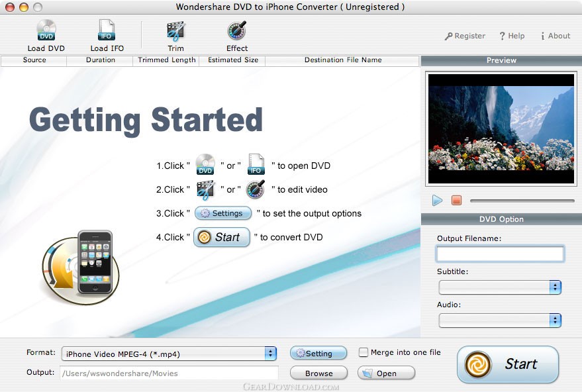
Task: Click the preview seek slider
Action: click(x=522, y=201)
